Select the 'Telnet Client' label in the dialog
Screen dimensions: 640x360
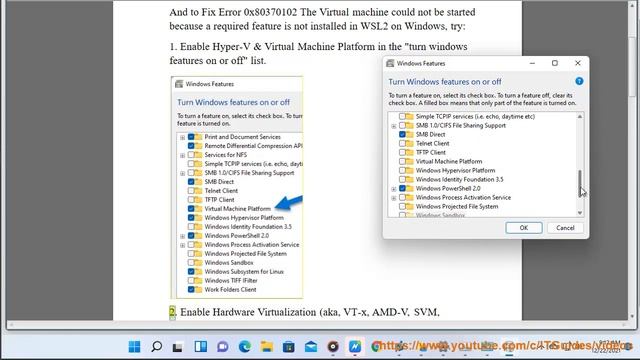pyautogui.click(x=432, y=143)
